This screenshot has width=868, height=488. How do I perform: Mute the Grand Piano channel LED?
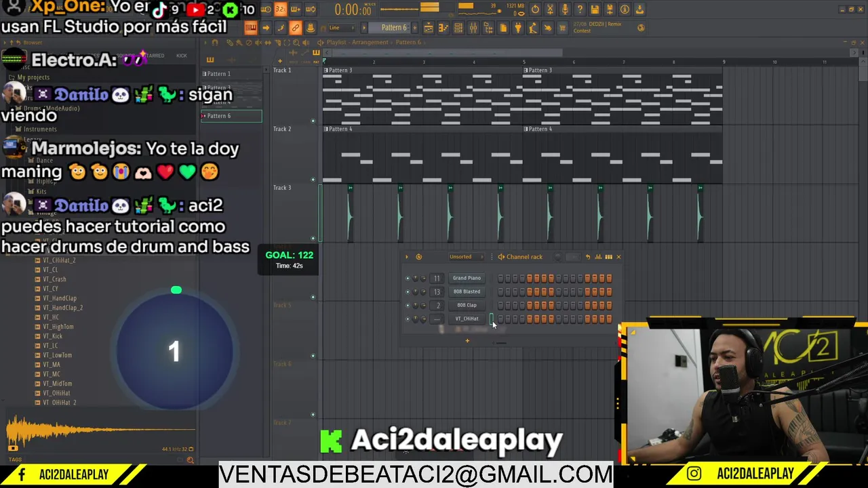pyautogui.click(x=408, y=278)
